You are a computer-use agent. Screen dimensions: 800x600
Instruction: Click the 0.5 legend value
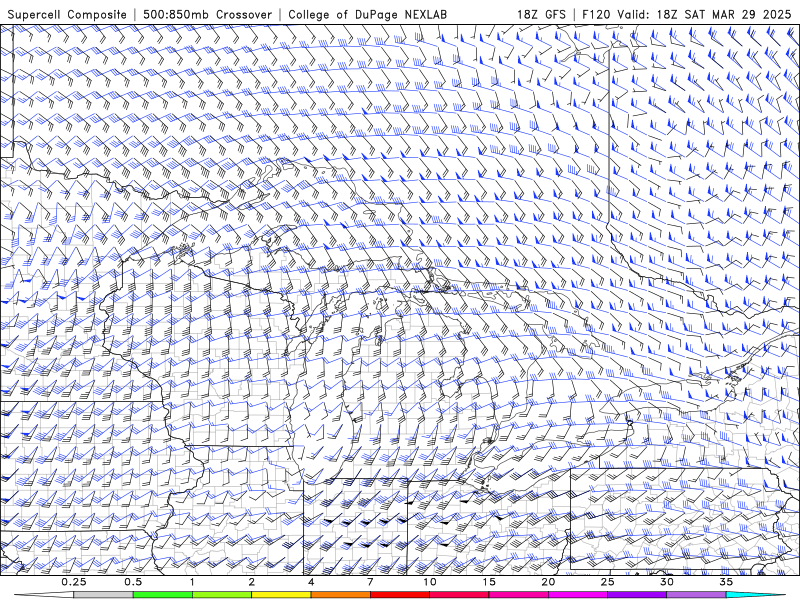[133, 582]
